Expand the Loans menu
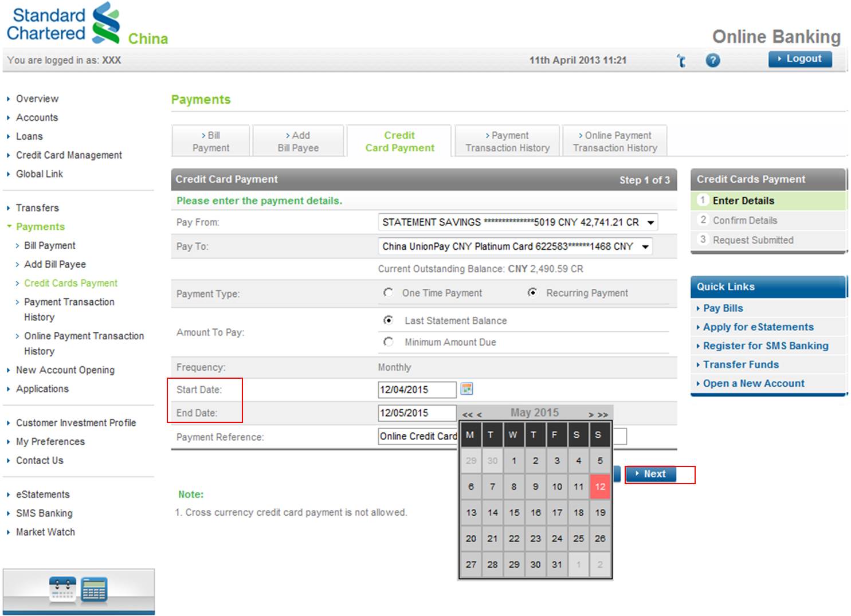Screen dimensions: 851x616 point(29,136)
